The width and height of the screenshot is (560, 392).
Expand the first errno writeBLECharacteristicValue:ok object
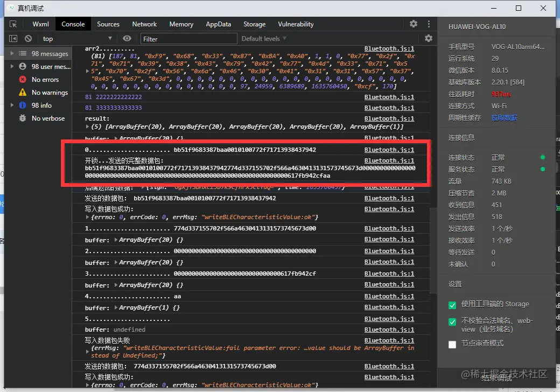(87, 217)
